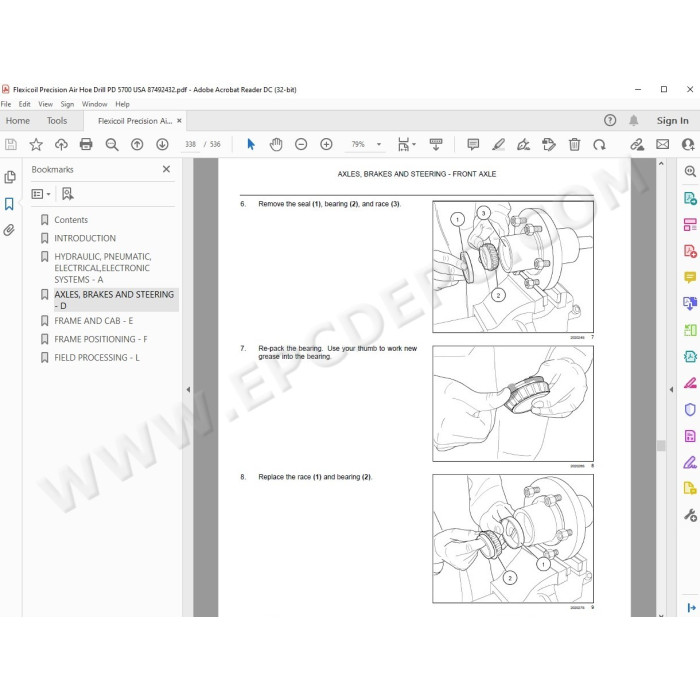Open the attachments paperclip panel
The image size is (700, 700).
point(9,230)
